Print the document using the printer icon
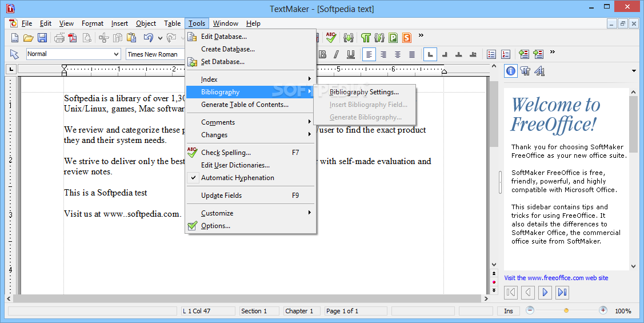Screen dimensions: 644x323 (x=59, y=38)
